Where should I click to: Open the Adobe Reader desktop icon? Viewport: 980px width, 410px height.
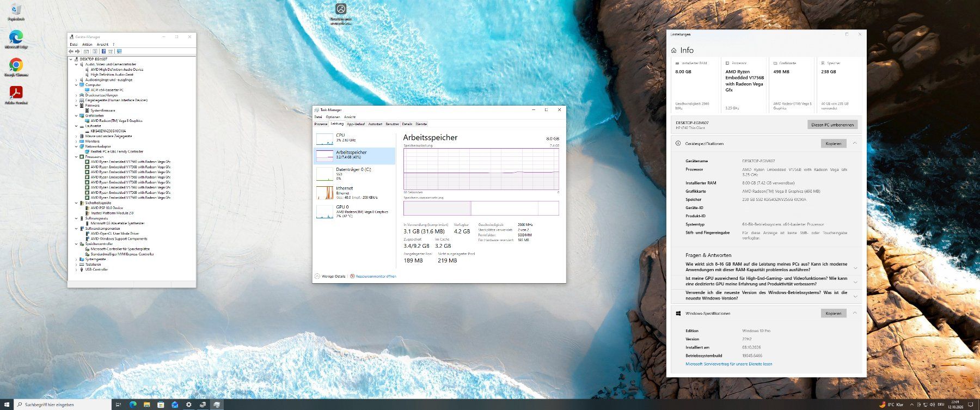(x=16, y=95)
